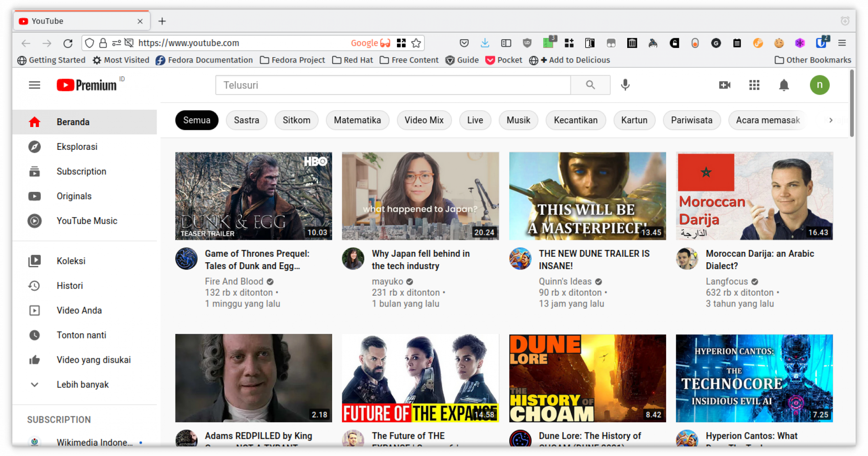Focus the Telusuri search field
The image size is (868, 456).
[393, 85]
